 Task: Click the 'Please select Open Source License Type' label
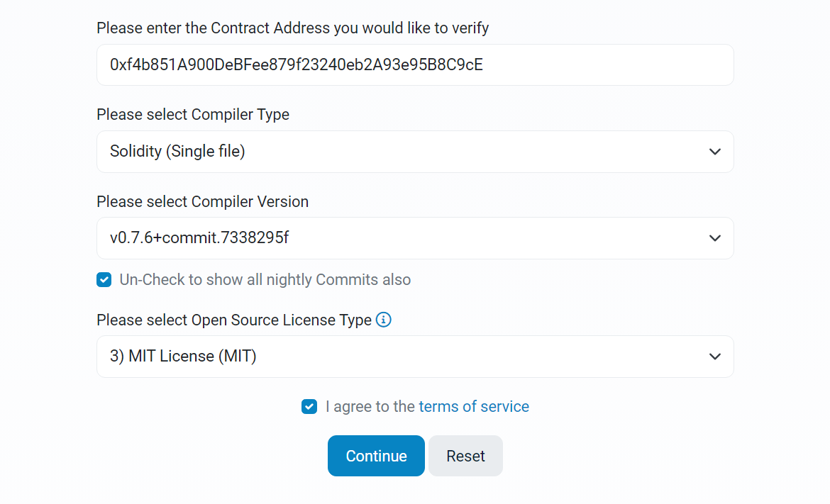pyautogui.click(x=234, y=320)
